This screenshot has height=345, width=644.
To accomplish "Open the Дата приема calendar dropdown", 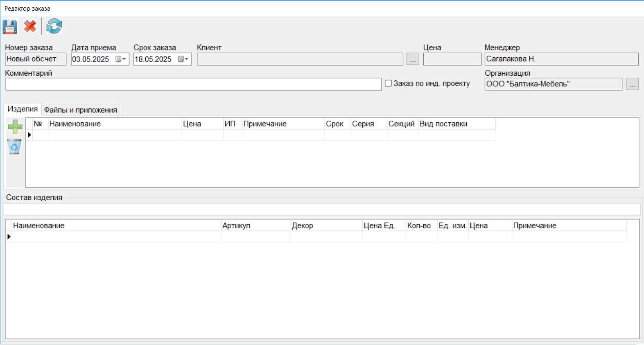I will point(121,59).
